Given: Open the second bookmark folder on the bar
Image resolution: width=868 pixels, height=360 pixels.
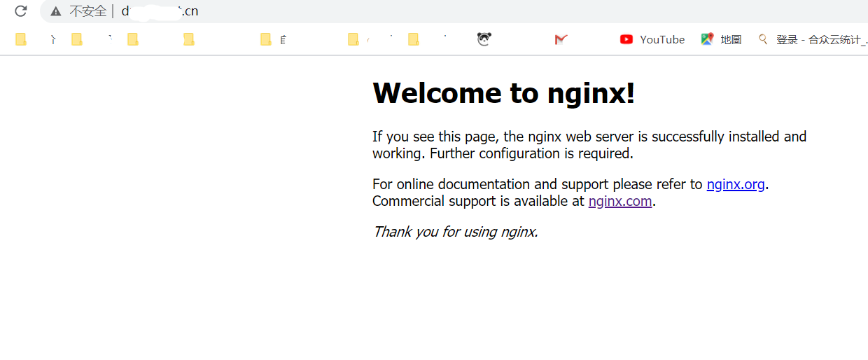Looking at the screenshot, I should click(x=77, y=40).
